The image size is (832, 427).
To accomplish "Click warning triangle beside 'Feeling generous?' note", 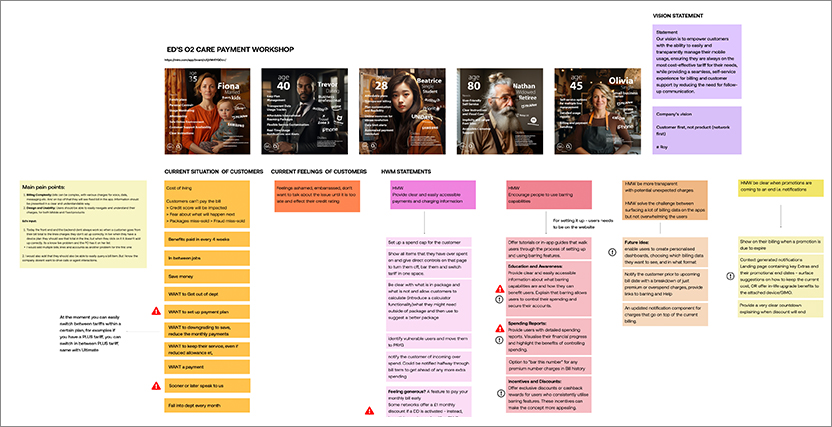I will [x=369, y=411].
